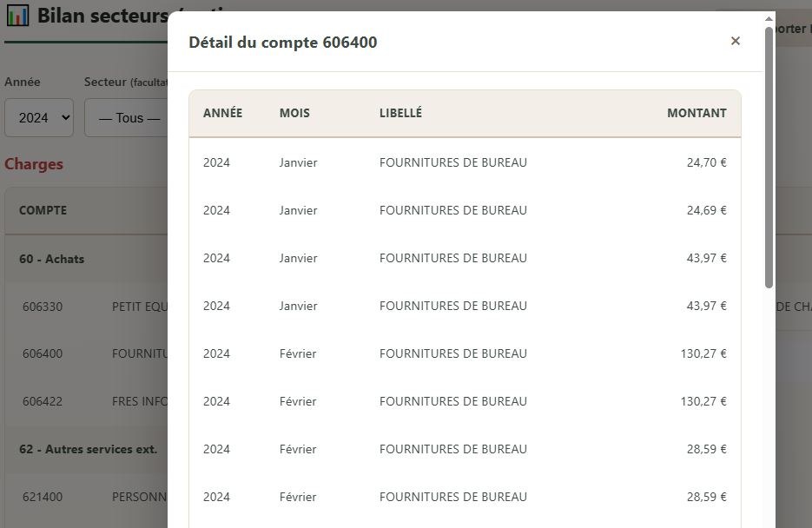Collapse the 60 - Achats group
The width and height of the screenshot is (812, 528).
(52, 259)
